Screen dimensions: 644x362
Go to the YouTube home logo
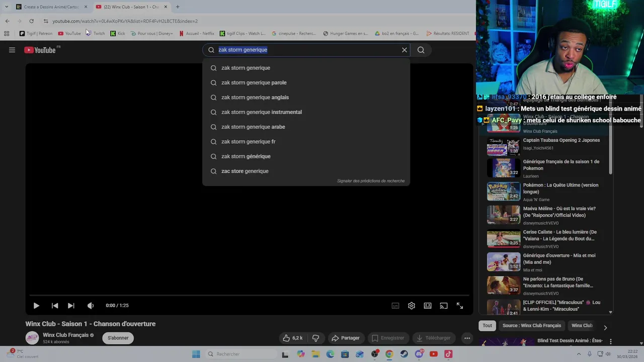pyautogui.click(x=40, y=50)
